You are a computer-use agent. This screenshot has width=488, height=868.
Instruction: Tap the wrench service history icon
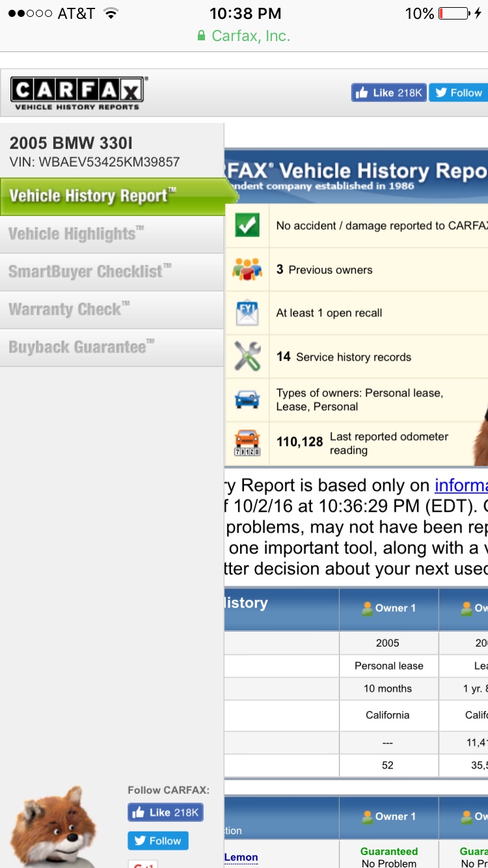click(x=247, y=357)
